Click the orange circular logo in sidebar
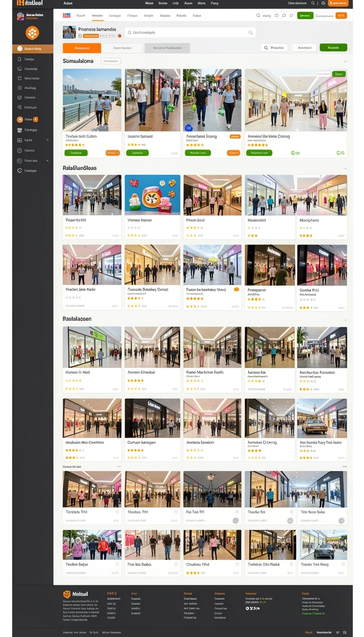The height and width of the screenshot is (637, 364). coord(32,33)
